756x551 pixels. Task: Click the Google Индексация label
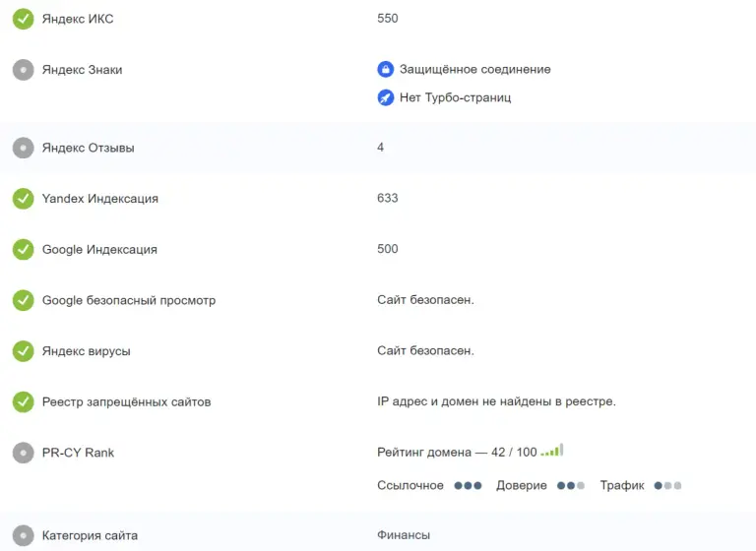[x=99, y=250]
